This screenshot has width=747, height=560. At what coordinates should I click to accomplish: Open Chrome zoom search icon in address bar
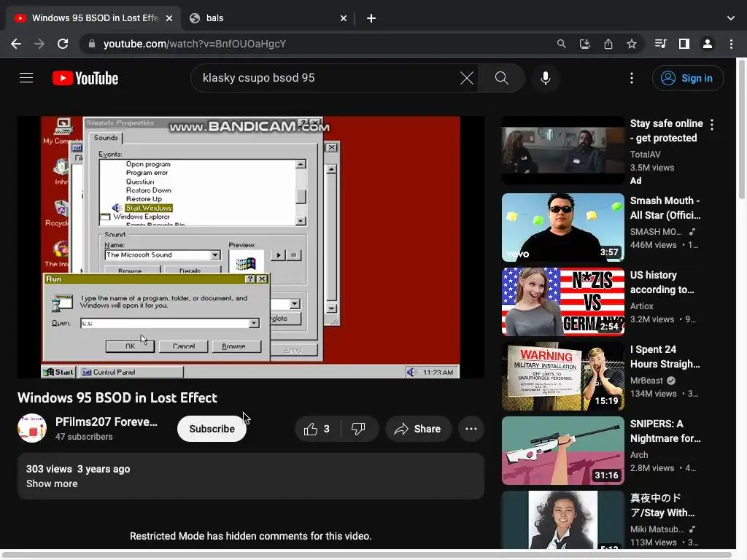(561, 44)
